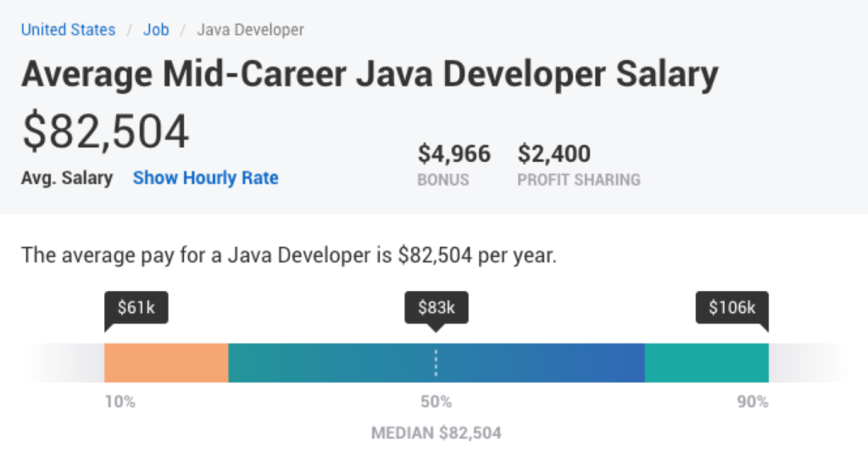Click Show Hourly Rate link
This screenshot has height=470, width=868.
coord(205,178)
